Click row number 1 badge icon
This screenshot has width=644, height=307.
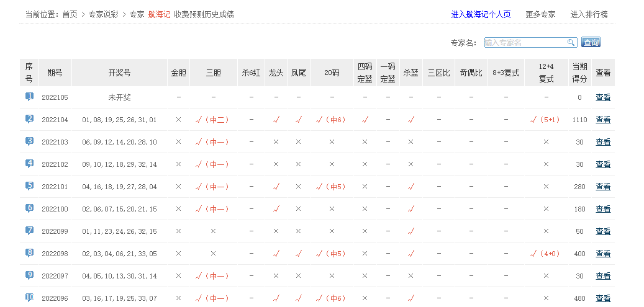(29, 97)
